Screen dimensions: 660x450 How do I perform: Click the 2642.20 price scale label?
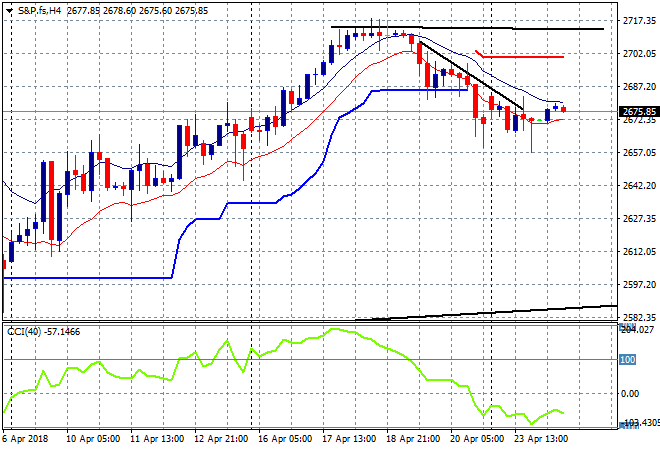point(639,185)
